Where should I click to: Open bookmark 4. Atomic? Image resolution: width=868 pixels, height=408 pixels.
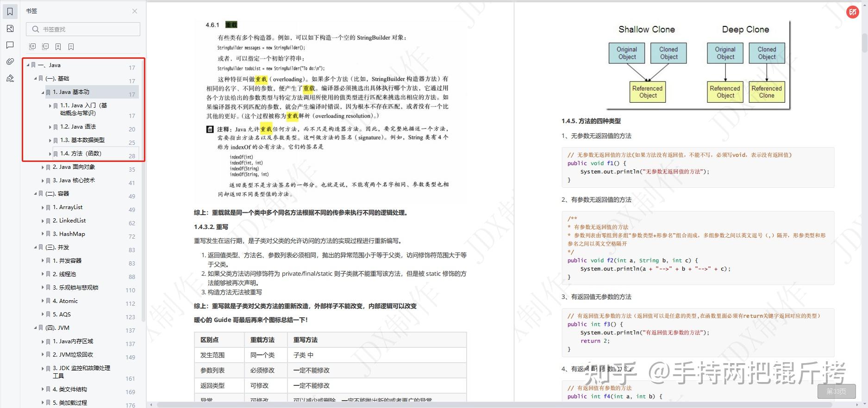(65, 301)
